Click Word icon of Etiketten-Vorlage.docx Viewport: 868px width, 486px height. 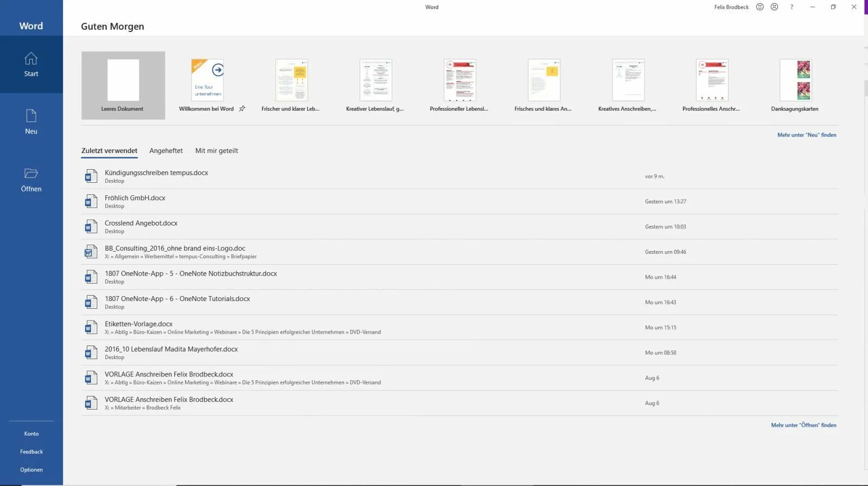[x=91, y=328]
